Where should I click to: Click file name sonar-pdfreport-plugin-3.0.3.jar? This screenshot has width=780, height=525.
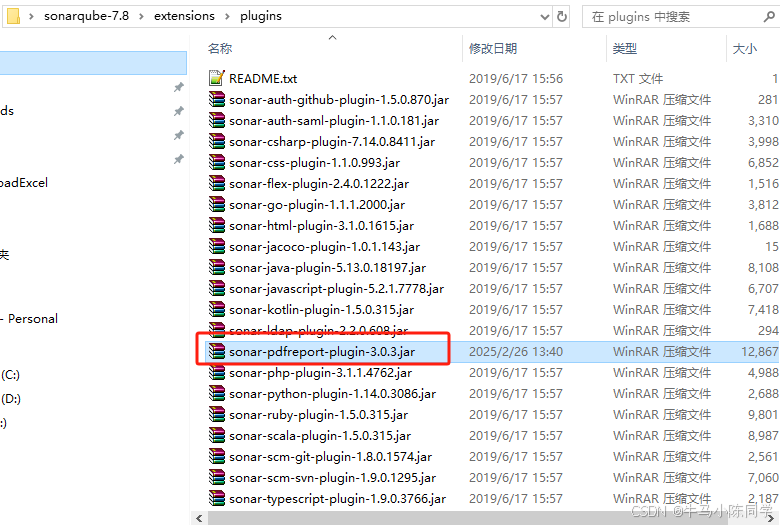coord(322,351)
